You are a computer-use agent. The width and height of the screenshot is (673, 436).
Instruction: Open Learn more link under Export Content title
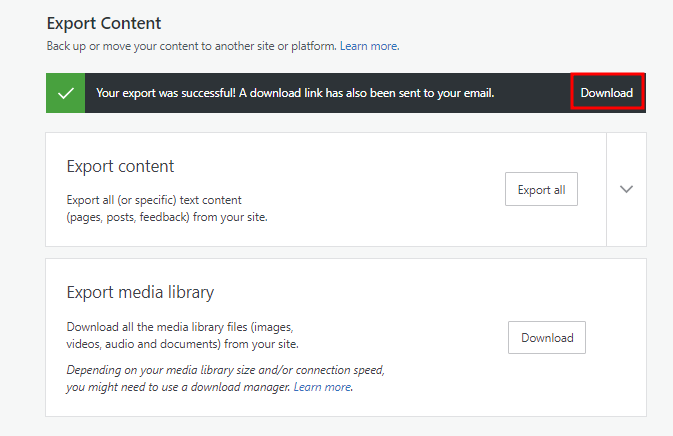369,46
